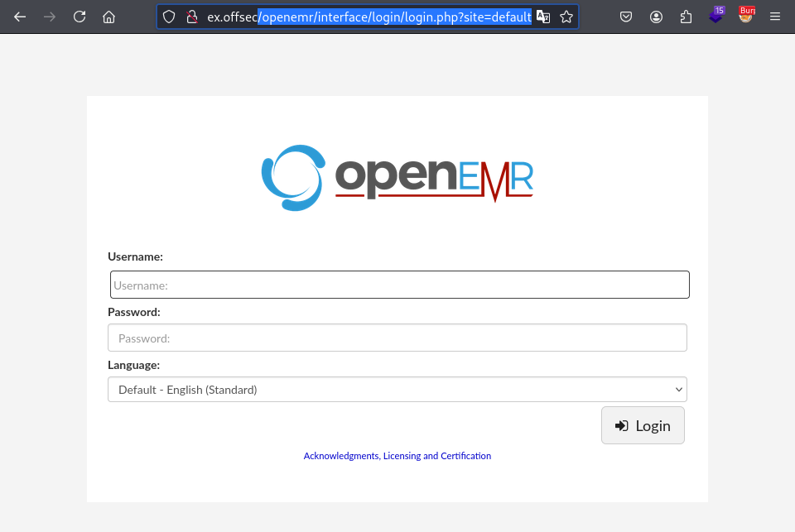
Task: Click into the Username field
Action: (399, 285)
